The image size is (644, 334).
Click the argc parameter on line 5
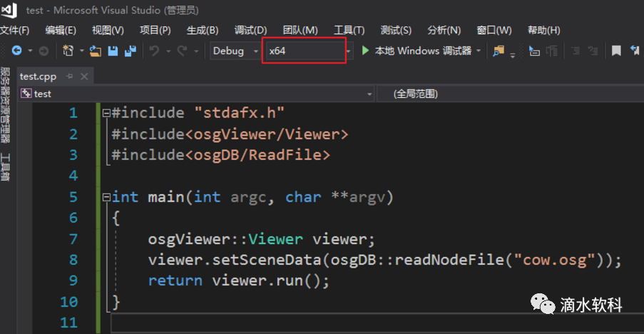point(248,198)
